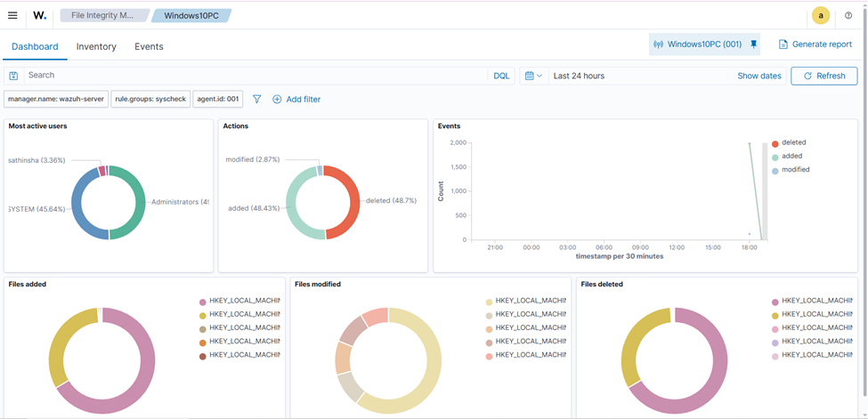Open the user avatar 'a' menu
The width and height of the screenshot is (868, 419).
(821, 16)
